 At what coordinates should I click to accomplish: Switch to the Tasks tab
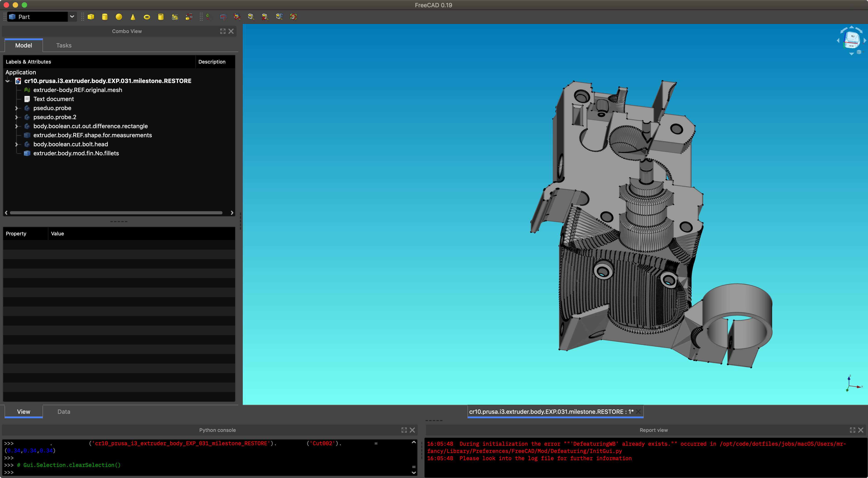[64, 45]
